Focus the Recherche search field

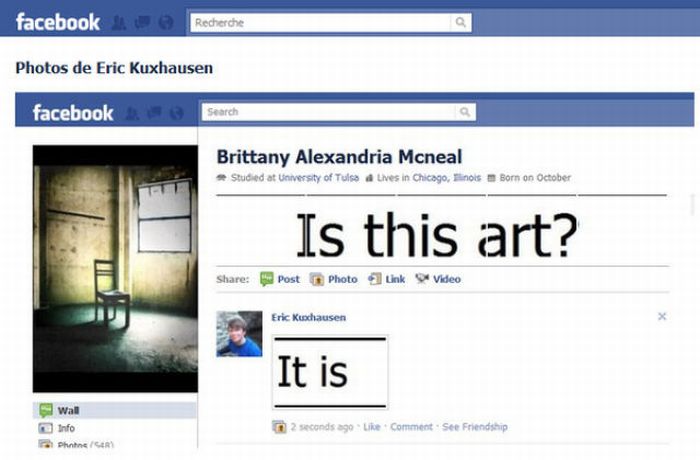(320, 22)
